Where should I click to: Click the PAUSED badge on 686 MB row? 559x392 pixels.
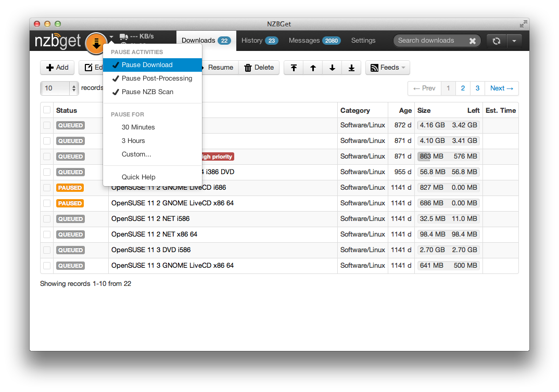(70, 203)
